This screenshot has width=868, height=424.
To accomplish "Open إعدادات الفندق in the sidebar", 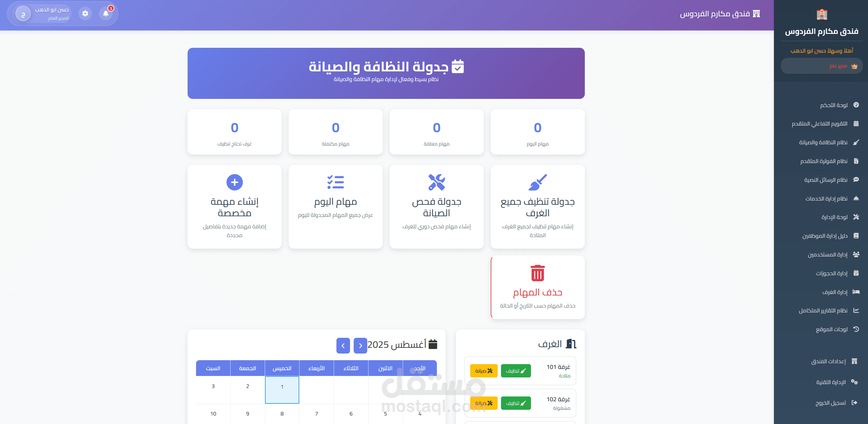I will point(828,361).
